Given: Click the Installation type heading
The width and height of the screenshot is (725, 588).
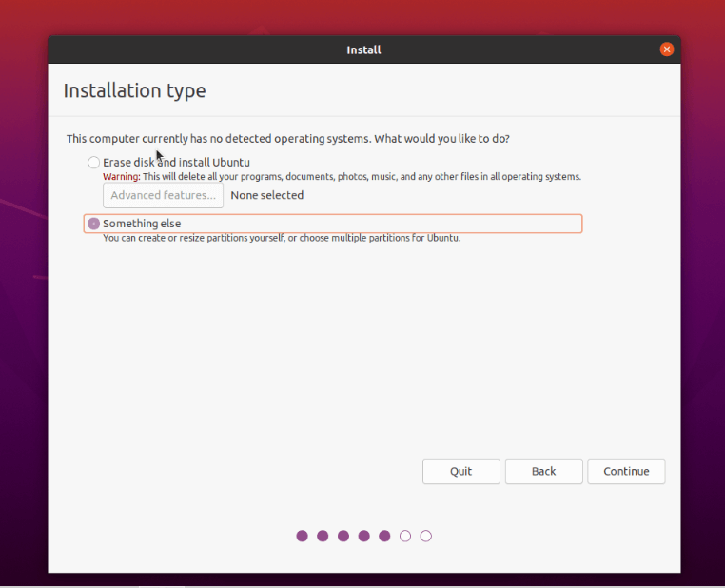Looking at the screenshot, I should 134,91.
